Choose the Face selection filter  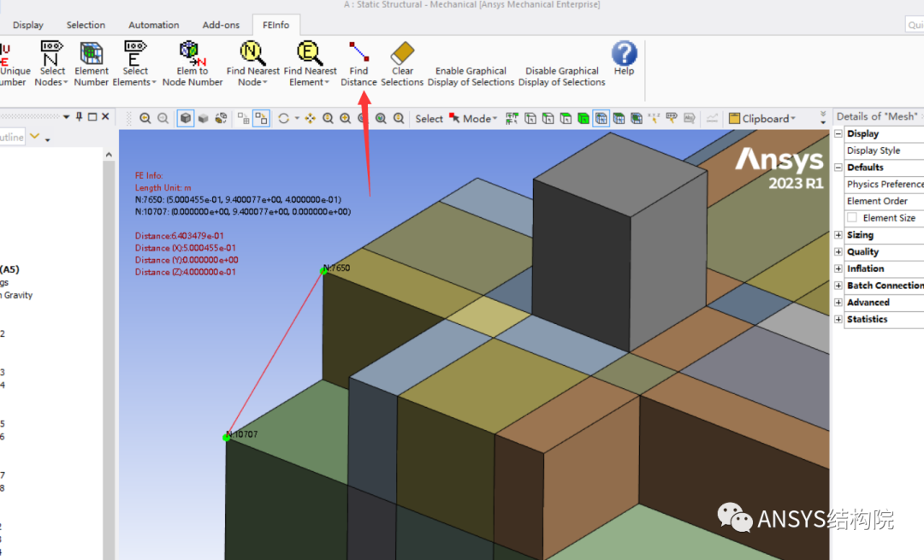point(566,118)
